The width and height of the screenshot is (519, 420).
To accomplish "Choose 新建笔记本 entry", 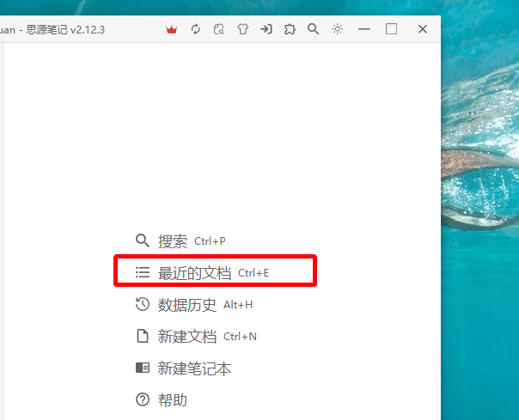I will 183,368.
